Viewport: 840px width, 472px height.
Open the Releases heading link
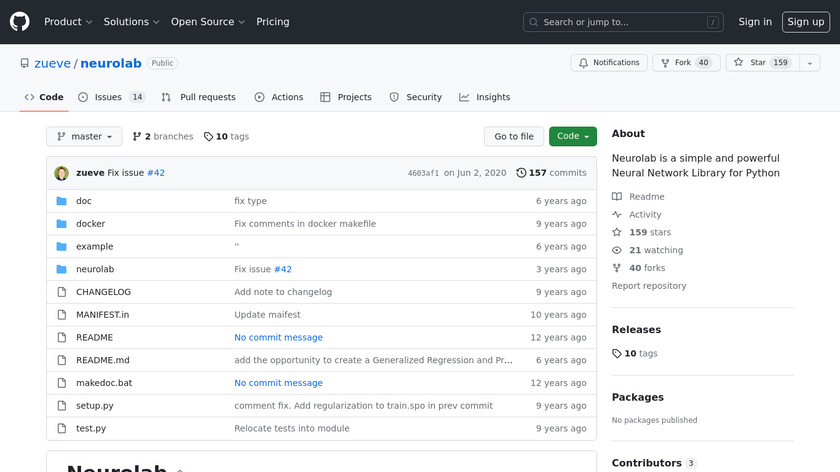(x=636, y=329)
